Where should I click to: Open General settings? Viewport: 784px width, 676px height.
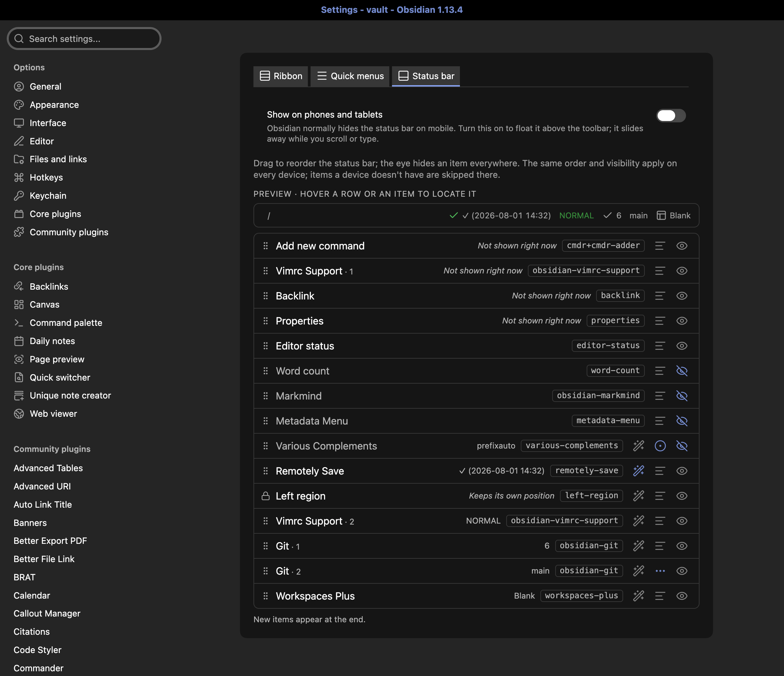(x=45, y=87)
